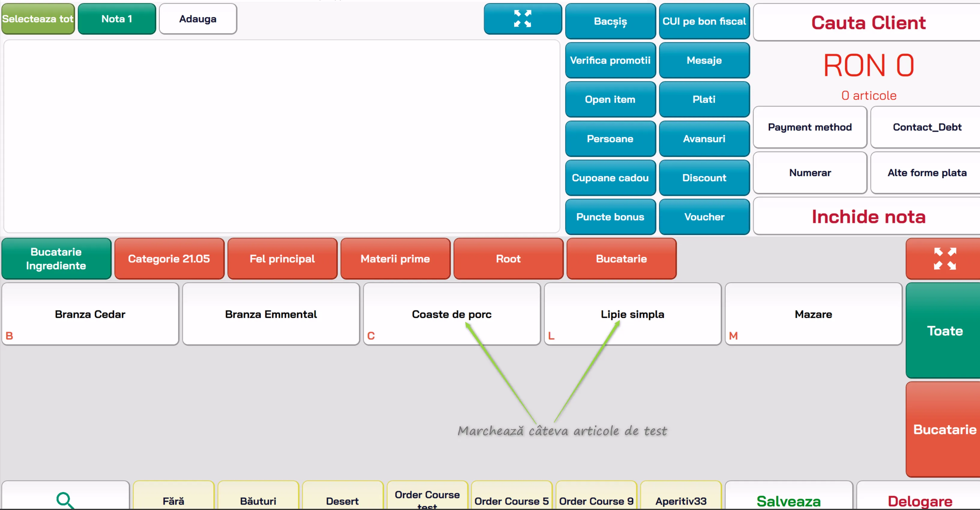Switch to the Nota 1 tab
Viewport: 980px width, 510px height.
coord(117,19)
